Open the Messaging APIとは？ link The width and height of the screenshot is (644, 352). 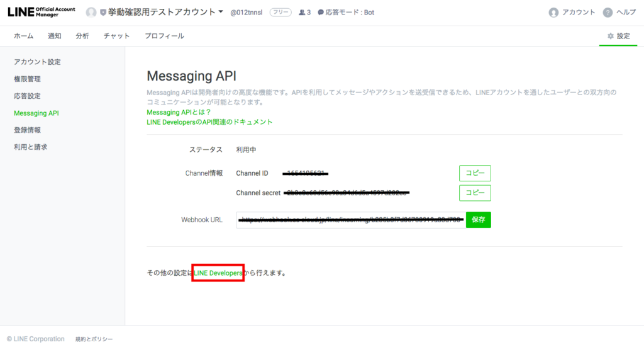(x=179, y=112)
